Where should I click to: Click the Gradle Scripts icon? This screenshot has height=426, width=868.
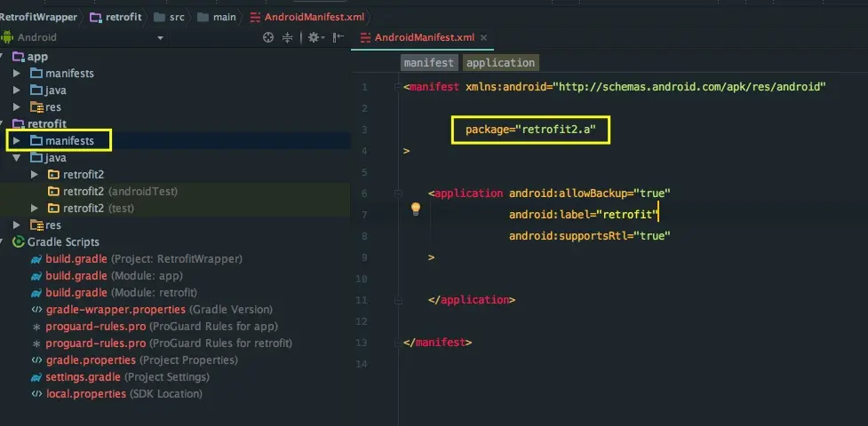(x=19, y=241)
